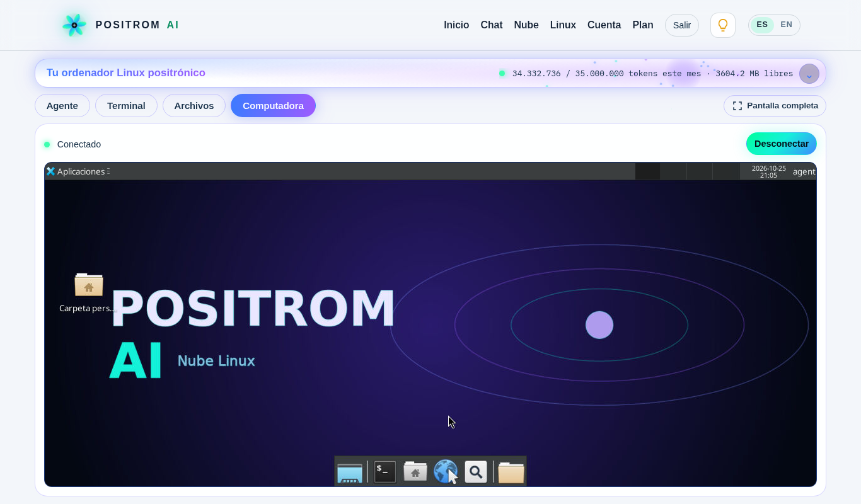The height and width of the screenshot is (504, 861).
Task: Go to Inicio in the top navigation
Action: coord(456,25)
